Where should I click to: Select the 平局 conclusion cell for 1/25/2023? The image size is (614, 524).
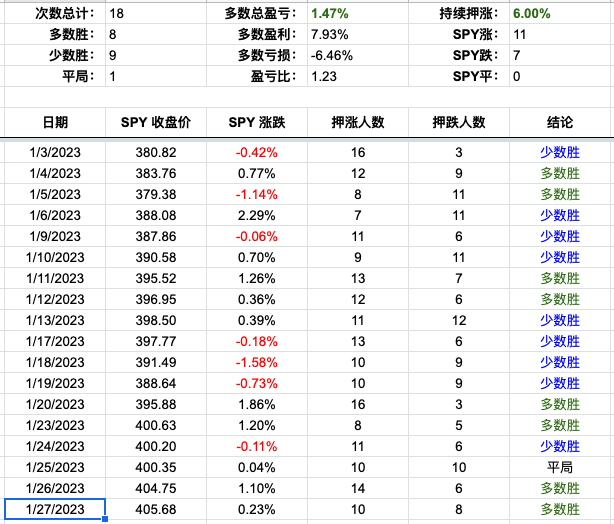[x=560, y=467]
